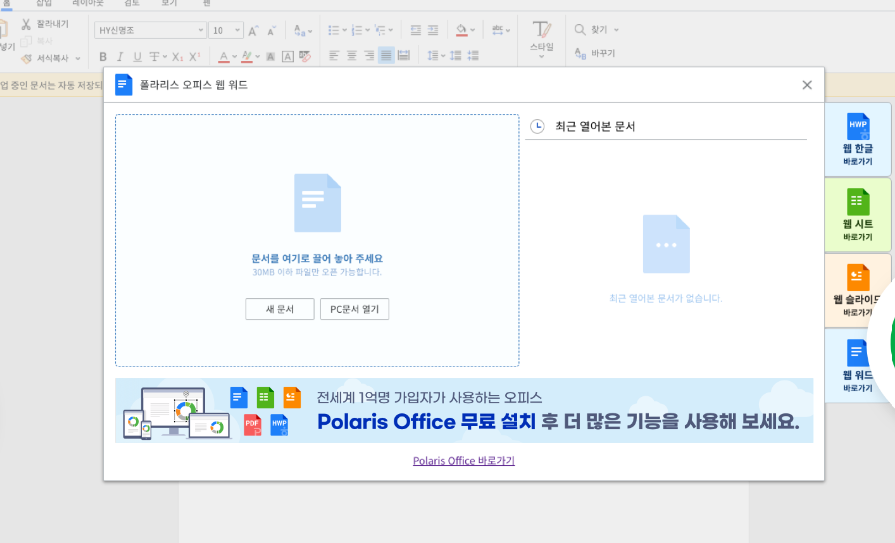Image resolution: width=895 pixels, height=543 pixels.
Task: Toggle Align Center button
Action: pyautogui.click(x=352, y=55)
